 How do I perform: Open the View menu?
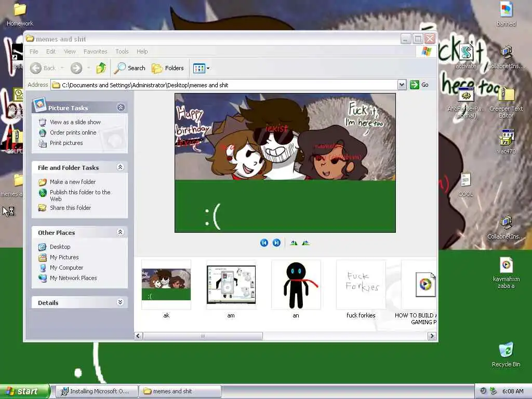coord(70,51)
